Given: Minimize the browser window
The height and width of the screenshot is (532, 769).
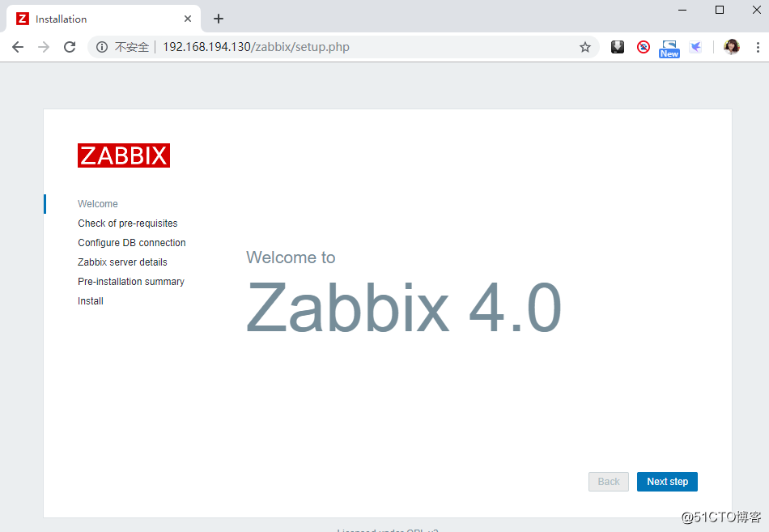Looking at the screenshot, I should point(682,10).
